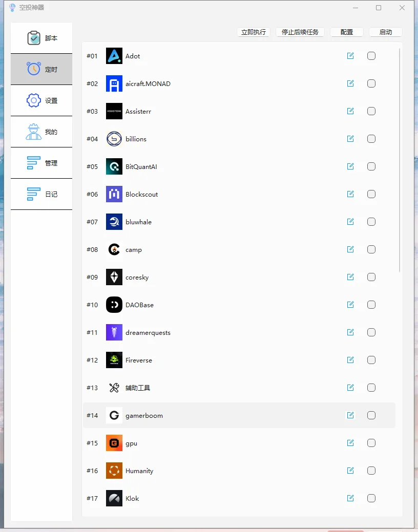This screenshot has width=418, height=532.
Task: Open the 日记 log tab
Action: tap(41, 194)
